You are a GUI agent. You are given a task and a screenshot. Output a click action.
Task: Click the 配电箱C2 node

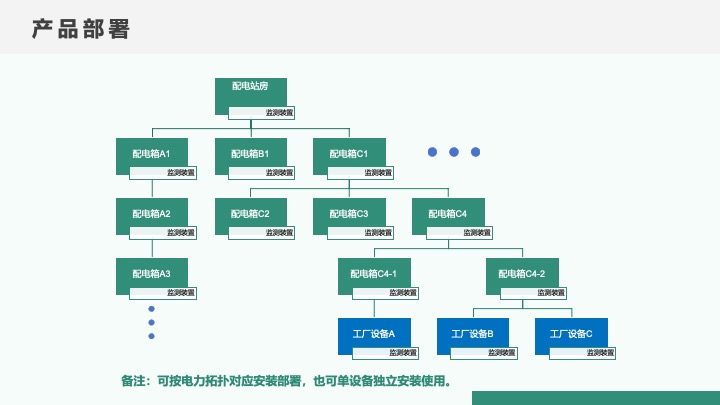pyautogui.click(x=250, y=214)
